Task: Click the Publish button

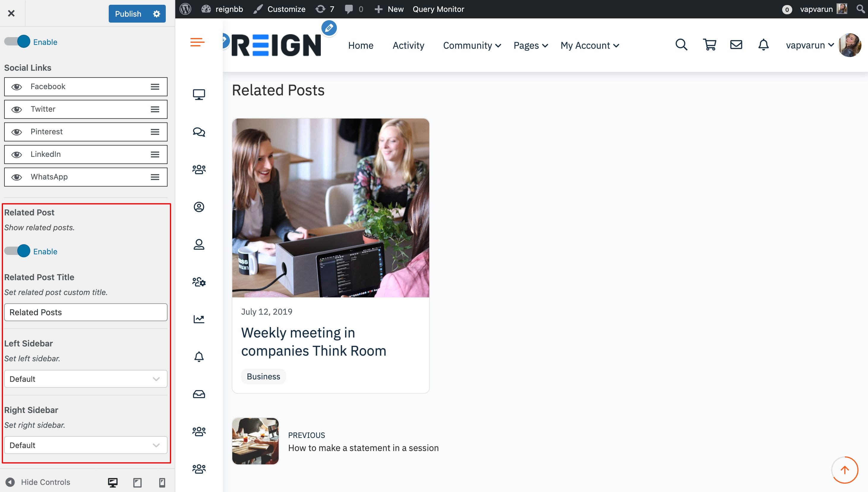Action: coord(128,14)
